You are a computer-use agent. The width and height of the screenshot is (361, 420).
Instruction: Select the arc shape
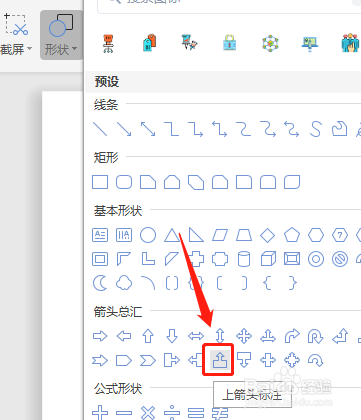pos(148,283)
